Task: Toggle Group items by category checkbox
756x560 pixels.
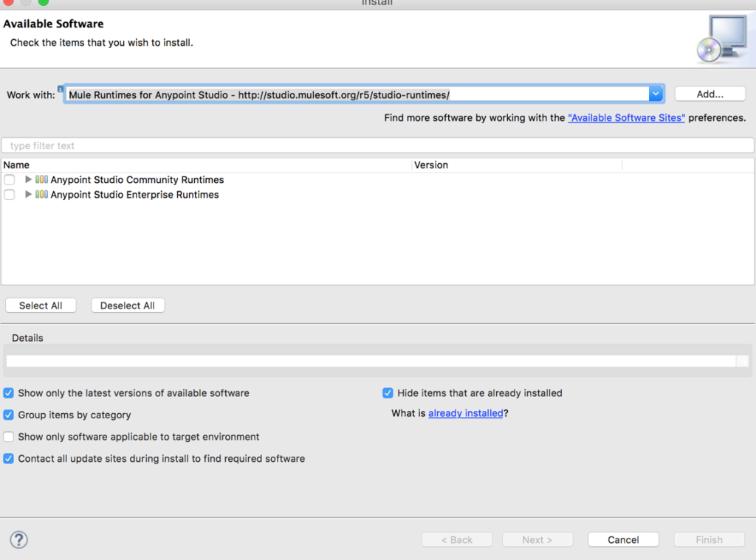Action: [9, 415]
